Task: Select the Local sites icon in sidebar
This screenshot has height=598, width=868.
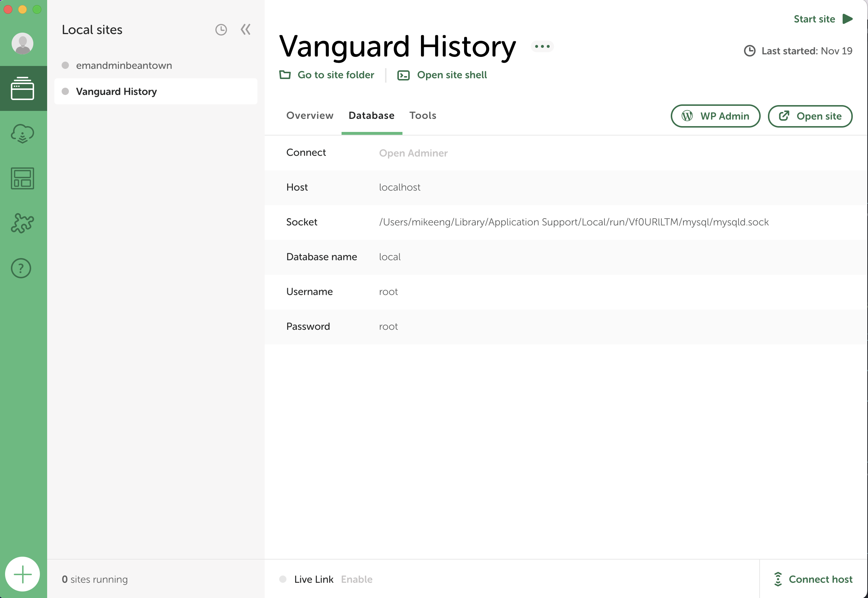Action: (x=22, y=88)
